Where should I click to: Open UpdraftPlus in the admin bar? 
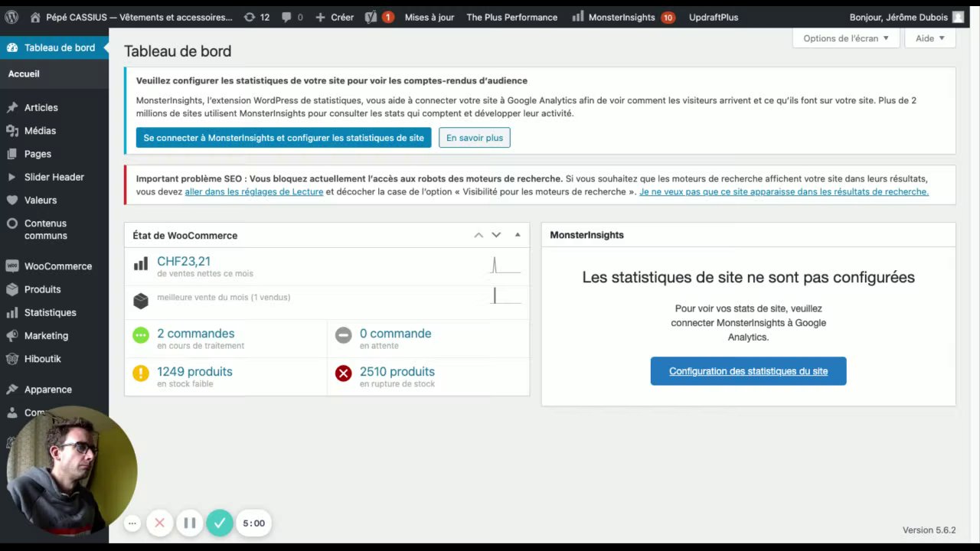click(714, 17)
